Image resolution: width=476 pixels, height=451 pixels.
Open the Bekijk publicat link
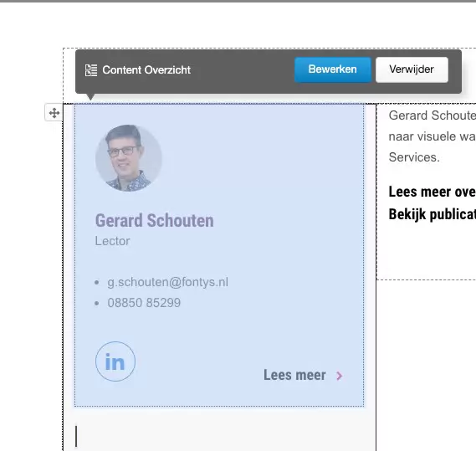pyautogui.click(x=432, y=214)
